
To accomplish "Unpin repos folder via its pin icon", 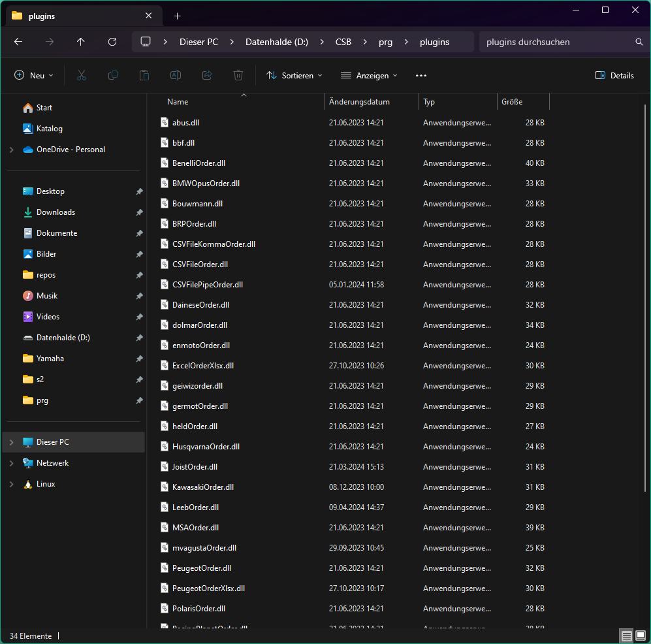I will [x=139, y=275].
